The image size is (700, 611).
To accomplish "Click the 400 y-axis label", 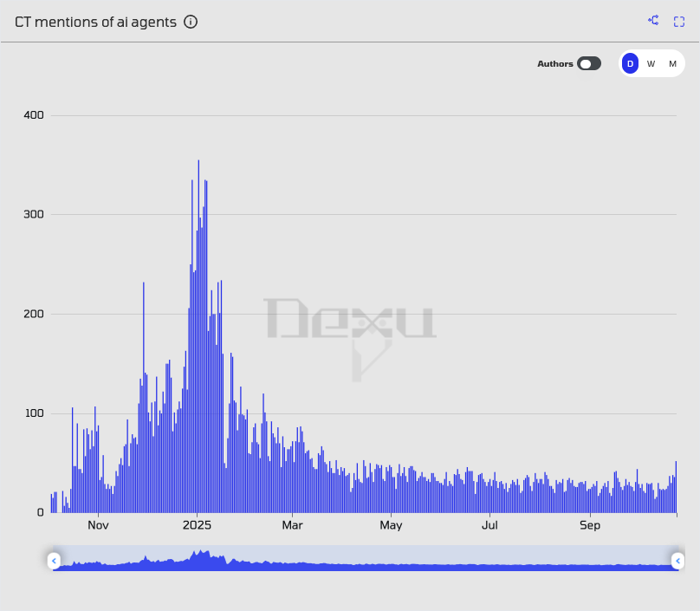I will click(35, 115).
